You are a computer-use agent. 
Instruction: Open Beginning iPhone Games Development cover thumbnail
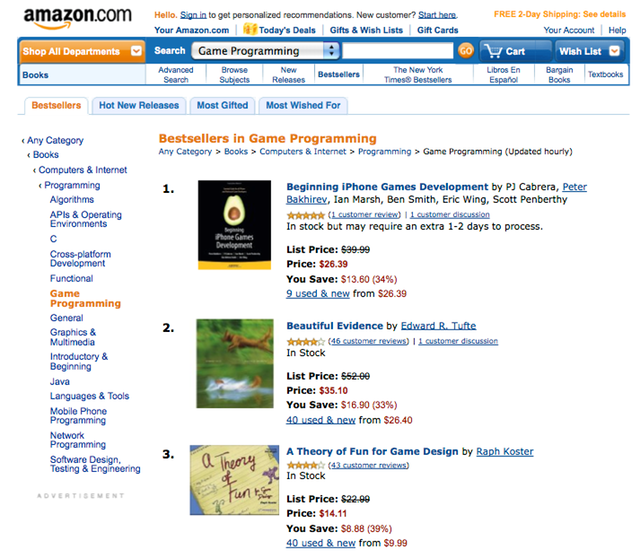coord(235,225)
